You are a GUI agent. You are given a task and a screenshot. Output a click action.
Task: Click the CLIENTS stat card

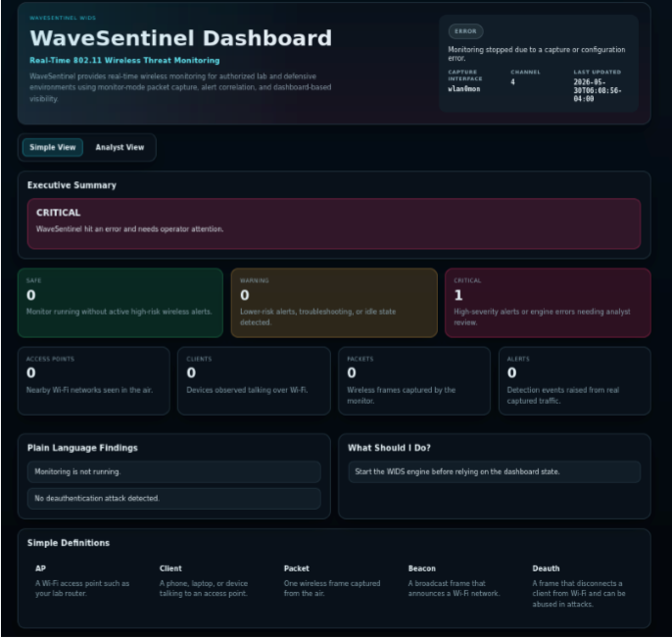(x=254, y=381)
